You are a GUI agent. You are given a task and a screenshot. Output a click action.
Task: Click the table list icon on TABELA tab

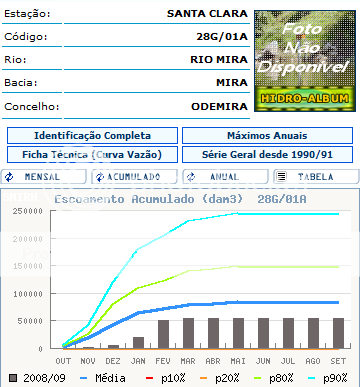[x=282, y=176]
